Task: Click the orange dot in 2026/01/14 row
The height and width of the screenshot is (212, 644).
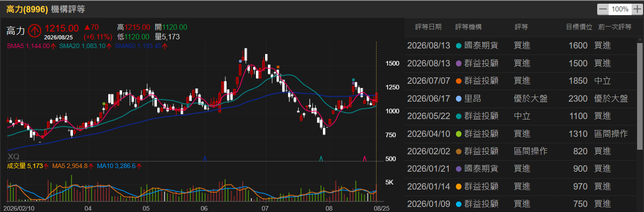Action: [459, 186]
